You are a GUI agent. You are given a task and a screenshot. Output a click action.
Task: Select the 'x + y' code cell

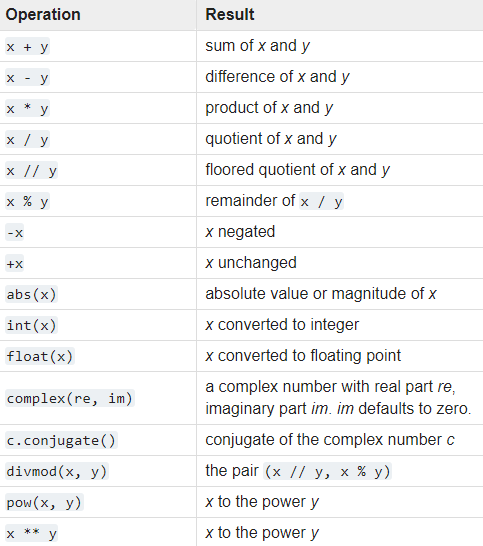pos(28,46)
